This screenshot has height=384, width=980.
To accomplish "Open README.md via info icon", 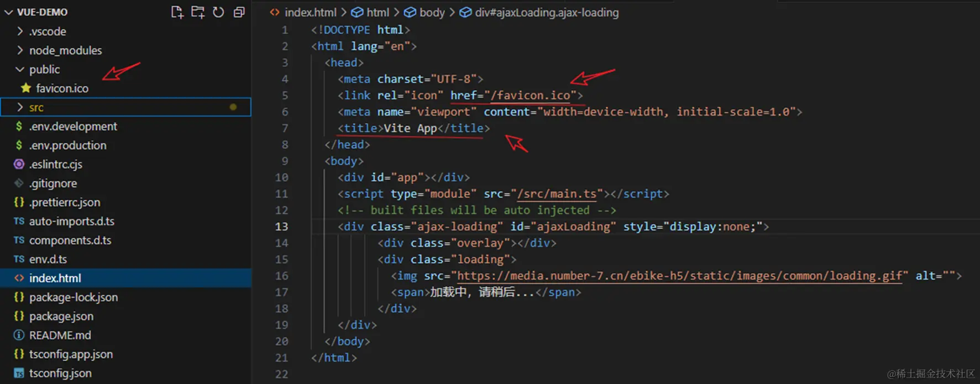I will (19, 335).
